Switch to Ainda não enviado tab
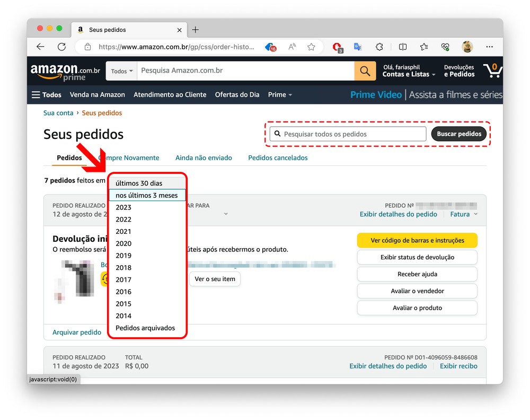Viewport: 530px width, 420px height. (x=204, y=157)
